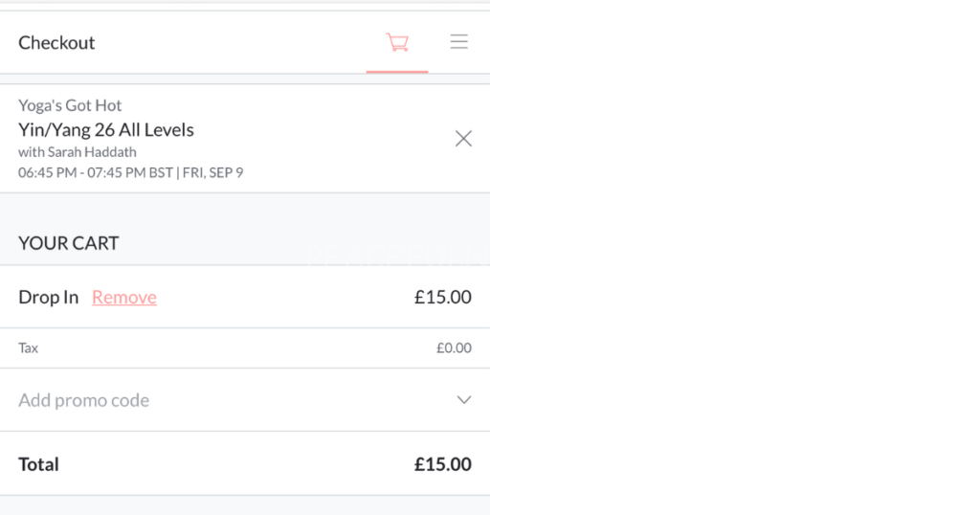The height and width of the screenshot is (515, 980).
Task: Select the Drop In cart item label
Action: click(x=48, y=298)
